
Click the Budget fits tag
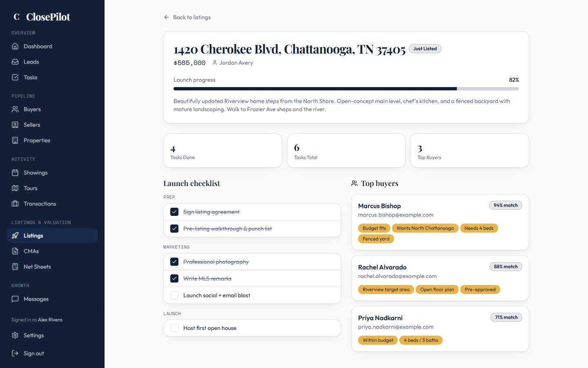tap(374, 228)
